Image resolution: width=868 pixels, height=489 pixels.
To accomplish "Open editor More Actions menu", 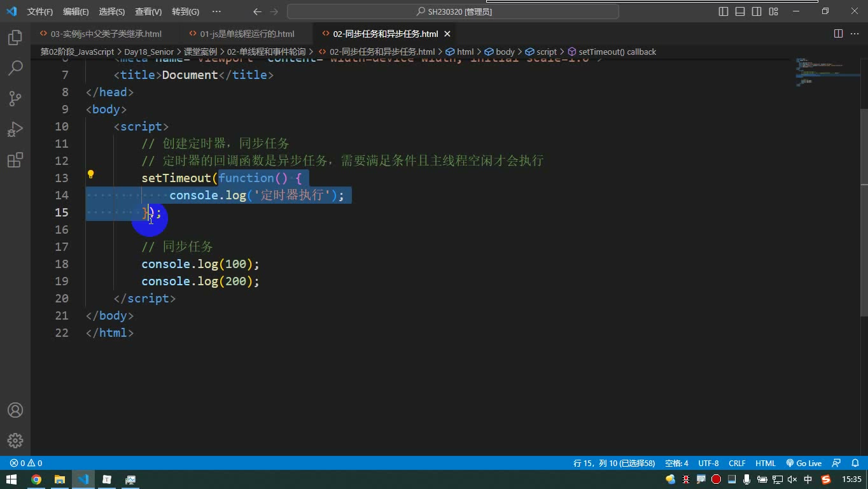I will 855,34.
